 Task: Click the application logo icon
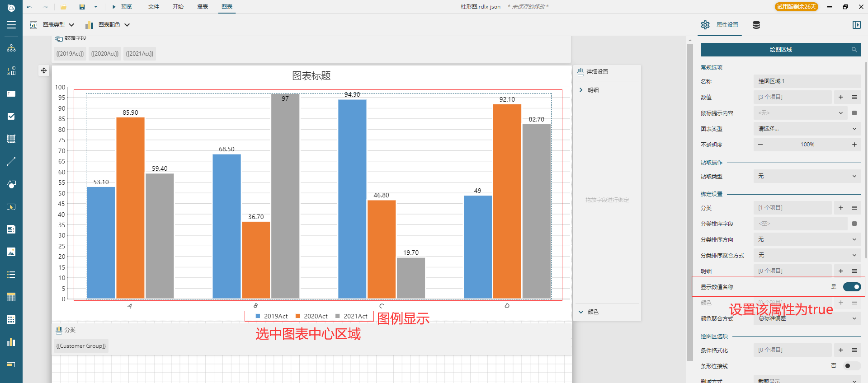click(11, 8)
